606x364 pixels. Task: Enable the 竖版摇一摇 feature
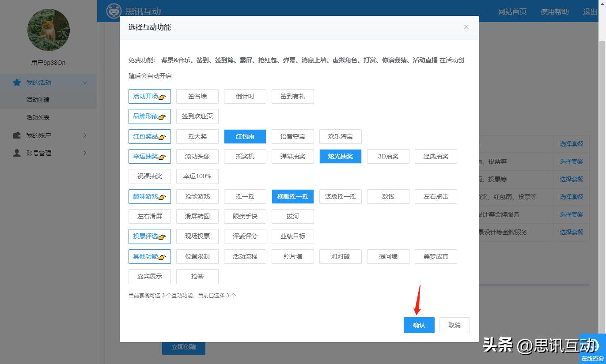[x=340, y=196]
